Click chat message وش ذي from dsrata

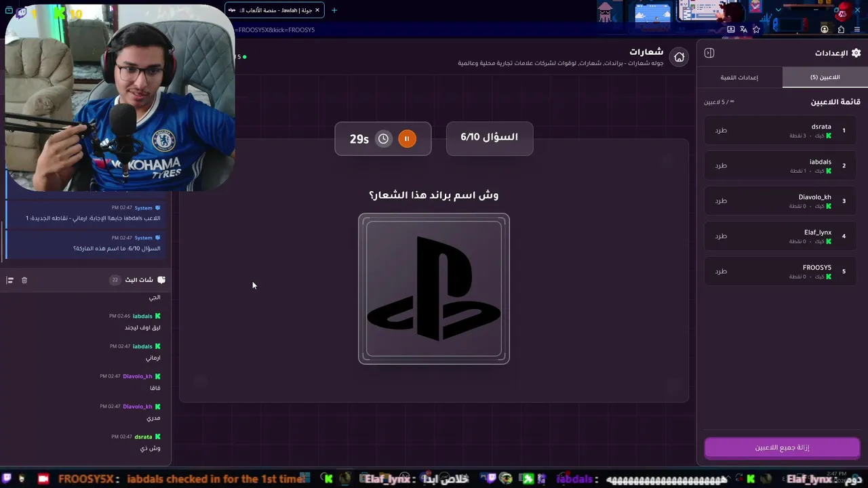pyautogui.click(x=151, y=449)
